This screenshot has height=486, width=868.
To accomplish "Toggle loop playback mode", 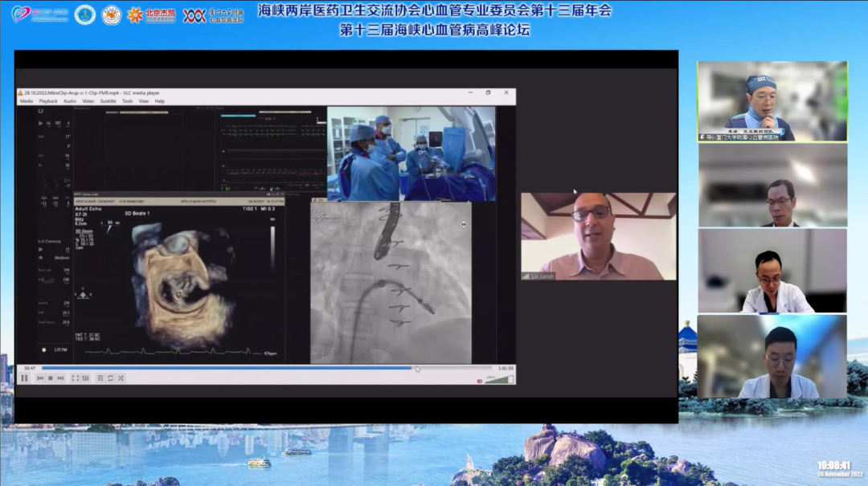I will tap(111, 378).
